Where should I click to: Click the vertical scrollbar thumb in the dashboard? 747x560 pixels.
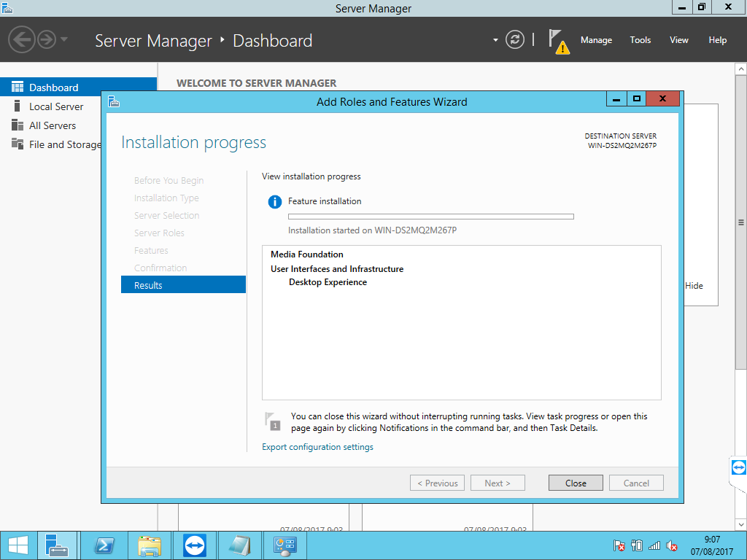tap(741, 222)
